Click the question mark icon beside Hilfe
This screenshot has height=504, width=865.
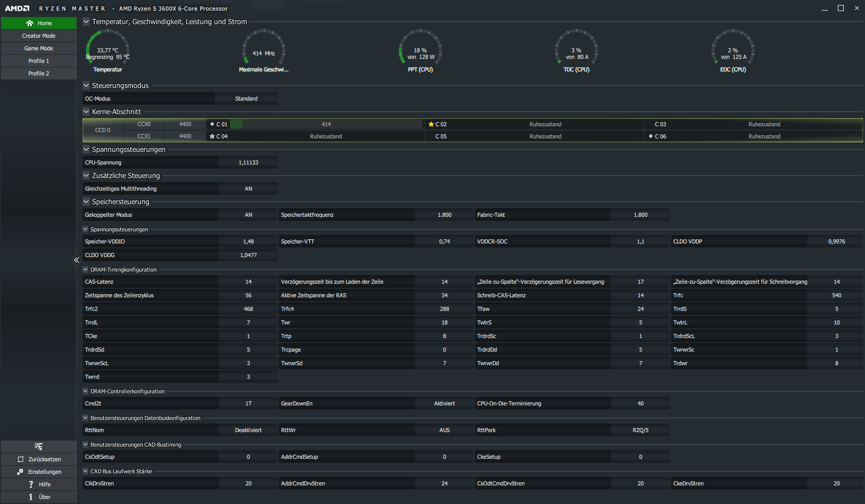tap(31, 484)
